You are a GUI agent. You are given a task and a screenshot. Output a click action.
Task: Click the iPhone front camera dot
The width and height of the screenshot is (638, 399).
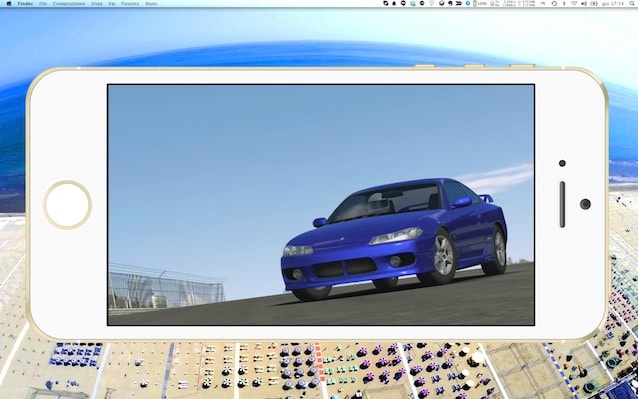pos(562,163)
